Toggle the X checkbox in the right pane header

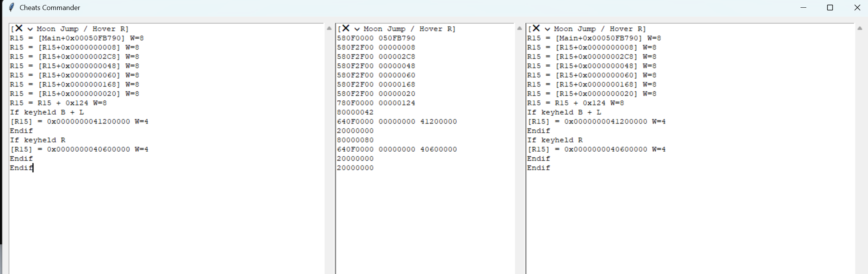coord(536,28)
